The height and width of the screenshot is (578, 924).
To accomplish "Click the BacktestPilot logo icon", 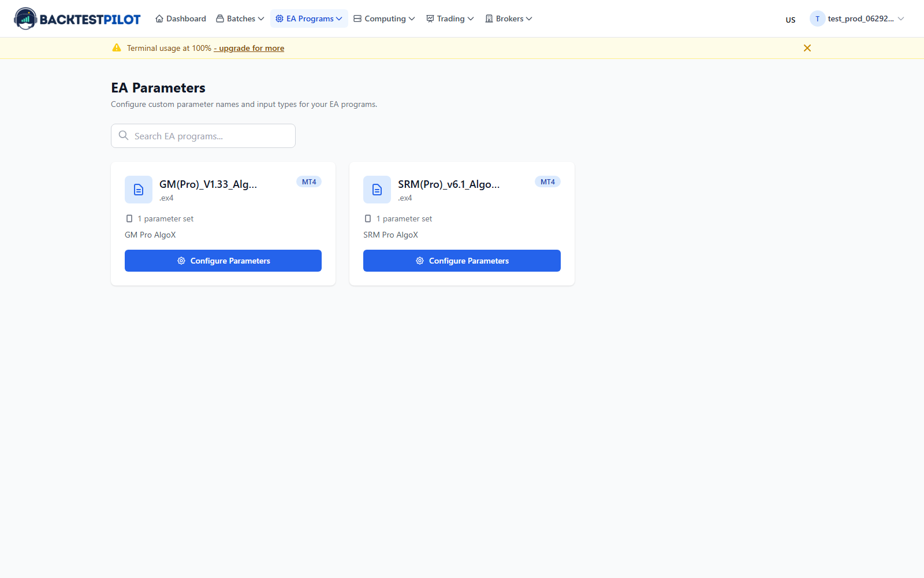I will [25, 18].
